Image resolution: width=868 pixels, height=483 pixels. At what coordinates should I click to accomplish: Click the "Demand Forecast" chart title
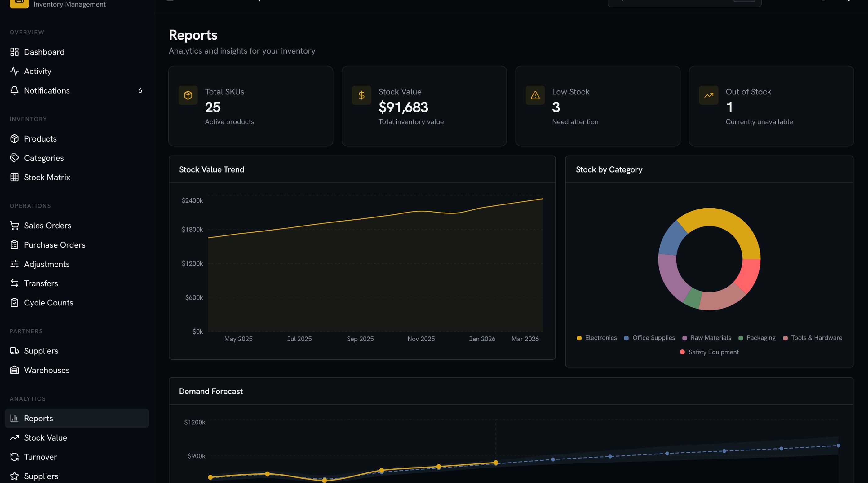pyautogui.click(x=210, y=391)
